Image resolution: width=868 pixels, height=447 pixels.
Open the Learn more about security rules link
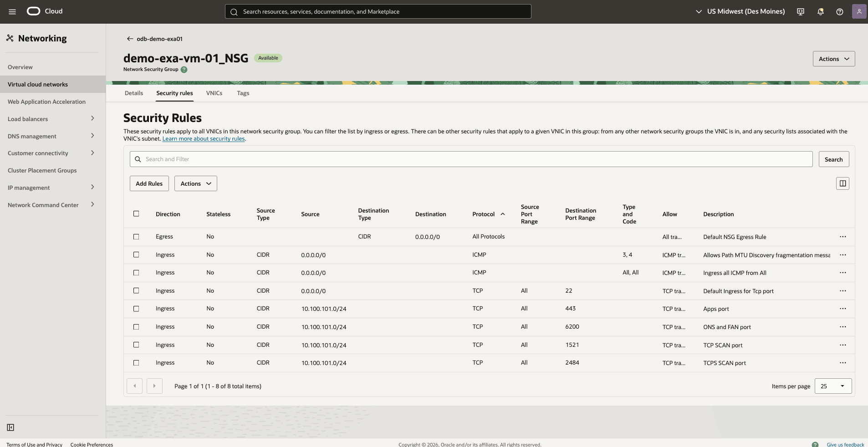[203, 138]
